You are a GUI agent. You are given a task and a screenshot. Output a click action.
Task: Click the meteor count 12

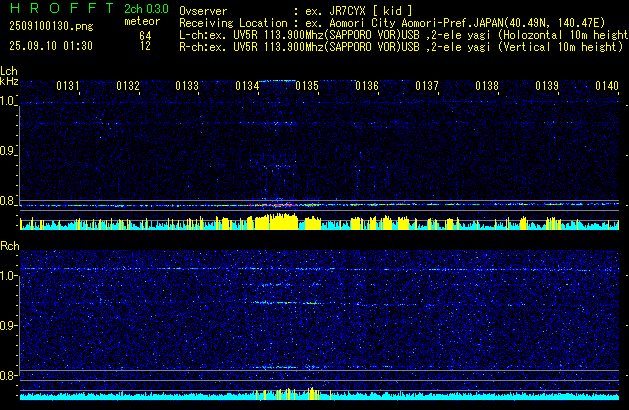[145, 46]
